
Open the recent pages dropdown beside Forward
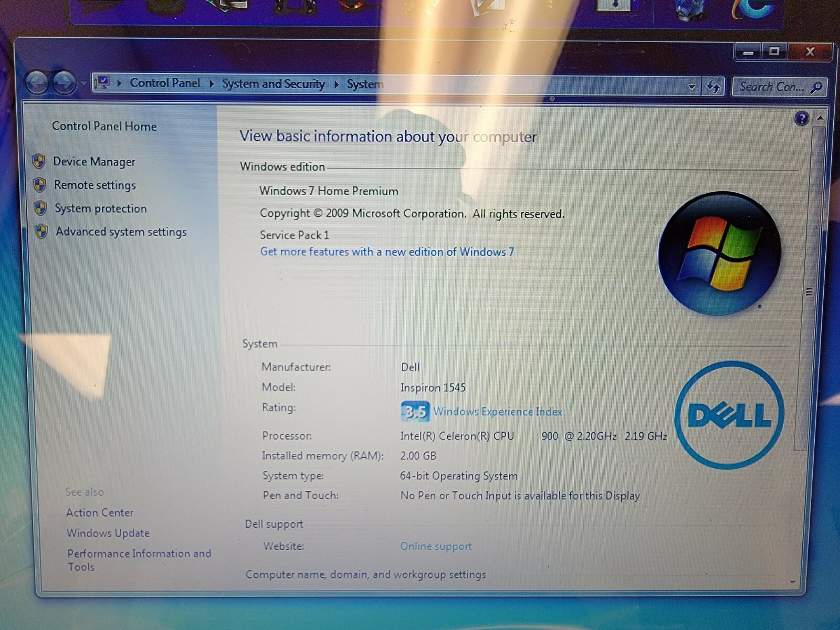point(83,83)
